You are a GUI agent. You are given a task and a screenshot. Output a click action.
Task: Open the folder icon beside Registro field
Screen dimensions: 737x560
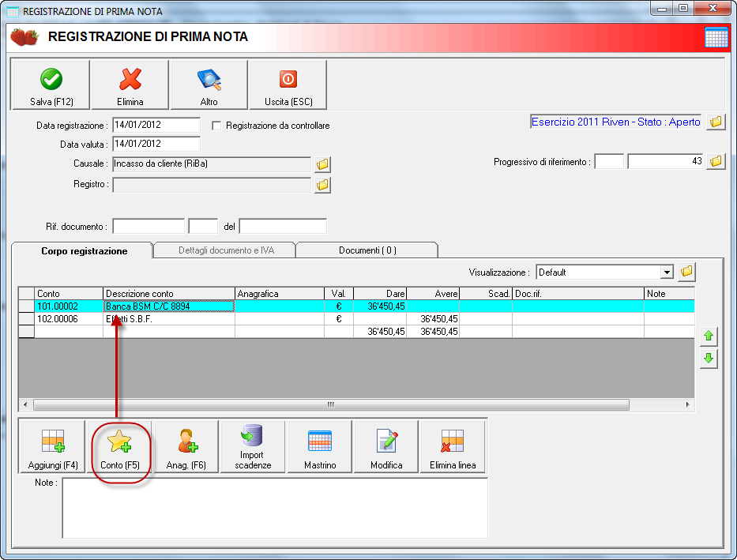tap(322, 185)
